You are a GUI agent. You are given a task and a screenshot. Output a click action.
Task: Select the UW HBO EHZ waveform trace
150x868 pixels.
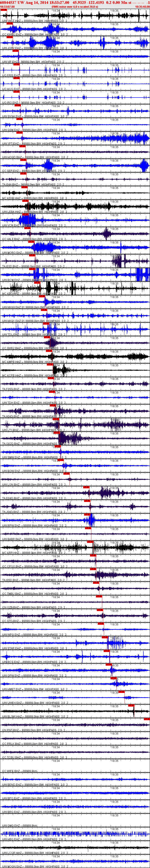(x=75, y=834)
